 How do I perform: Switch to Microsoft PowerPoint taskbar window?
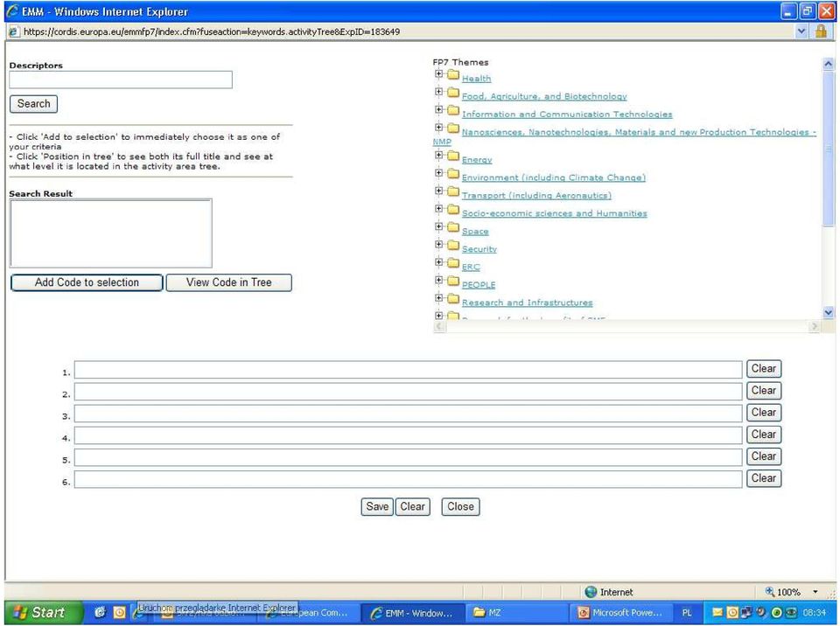pos(621,613)
